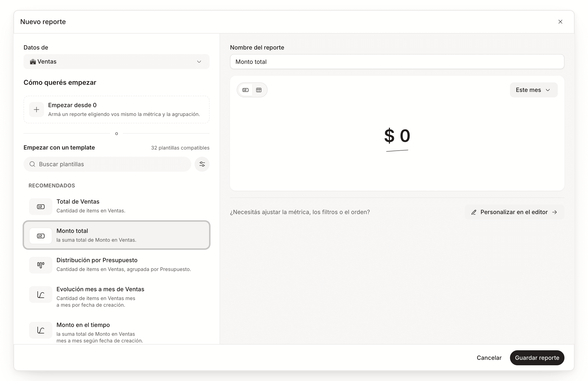This screenshot has width=588, height=381.
Task: Switch preview to table view
Action: pyautogui.click(x=259, y=90)
